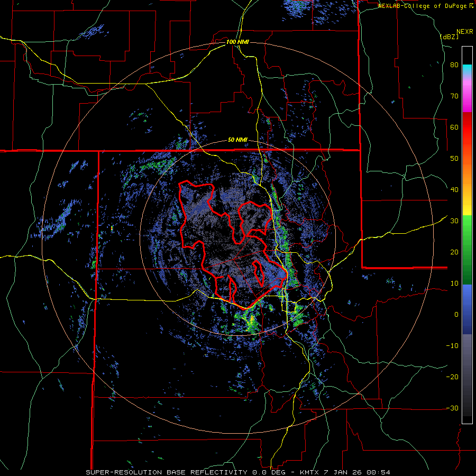The image size is (476, 476).
Task: Click the bottom caption SUPER-RESOLUTION BASE REFLECTIVITY
Action: tap(167, 472)
